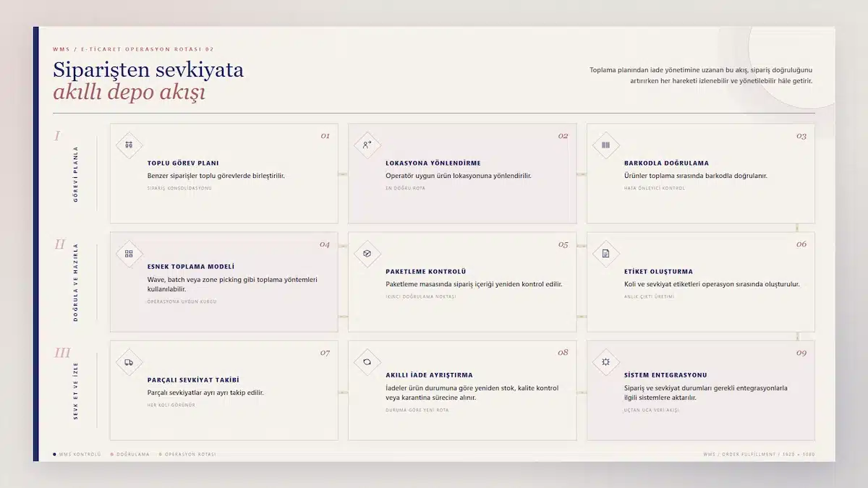The image size is (868, 488).
Task: Click the heading 'Barkodla Doğrulama'
Action: [x=667, y=163]
